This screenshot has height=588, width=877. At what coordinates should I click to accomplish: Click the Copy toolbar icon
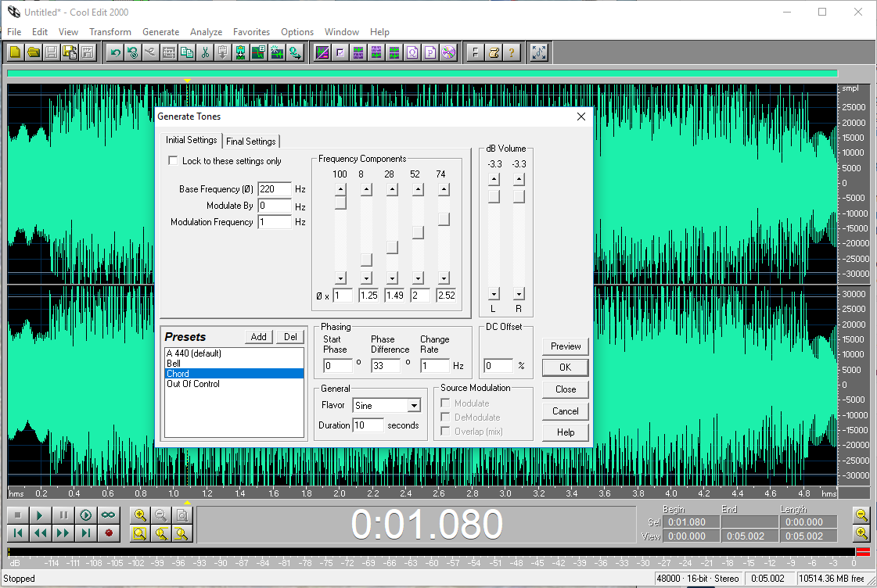click(187, 52)
